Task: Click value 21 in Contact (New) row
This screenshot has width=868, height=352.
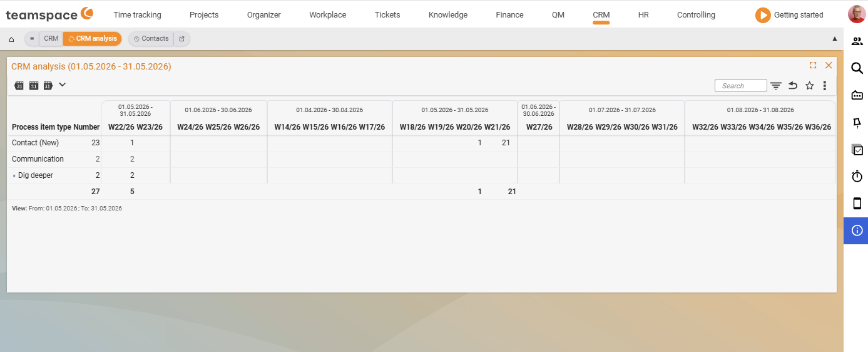Action: coord(506,143)
